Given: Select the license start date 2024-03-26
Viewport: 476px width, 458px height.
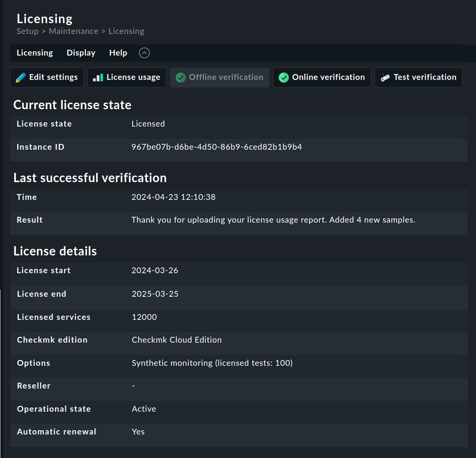Looking at the screenshot, I should click(155, 270).
